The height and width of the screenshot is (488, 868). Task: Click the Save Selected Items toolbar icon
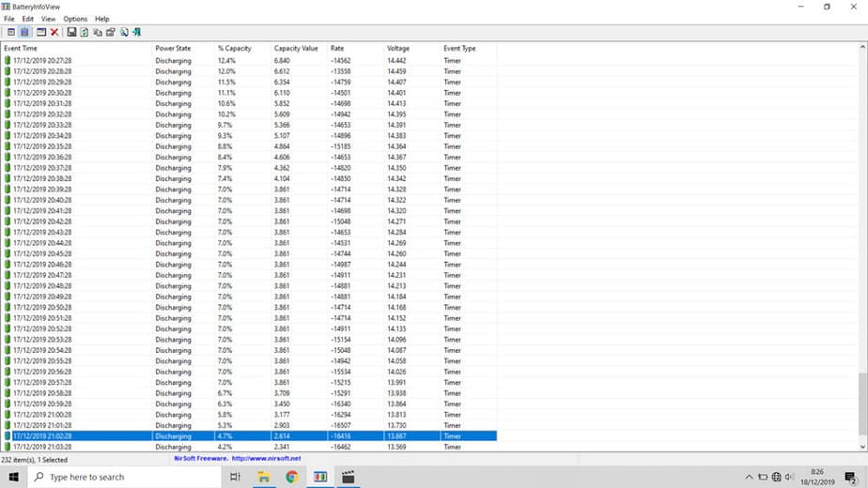tap(71, 32)
